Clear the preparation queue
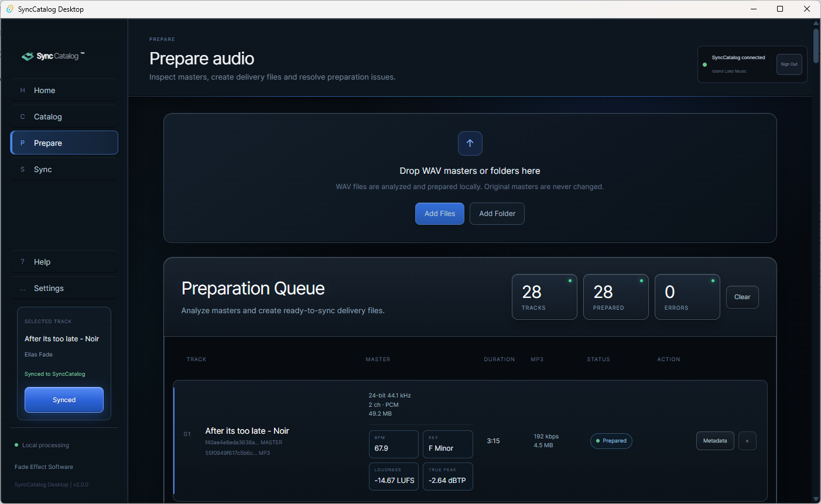The width and height of the screenshot is (821, 504). pos(742,297)
